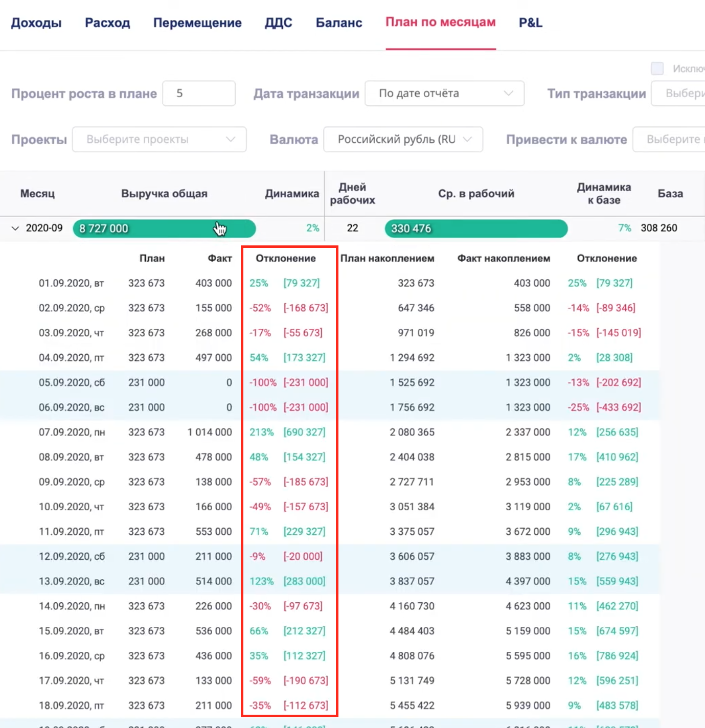Image resolution: width=705 pixels, height=728 pixels.
Task: Select the date 10.09.2020, чт
Action: pyautogui.click(x=72, y=507)
